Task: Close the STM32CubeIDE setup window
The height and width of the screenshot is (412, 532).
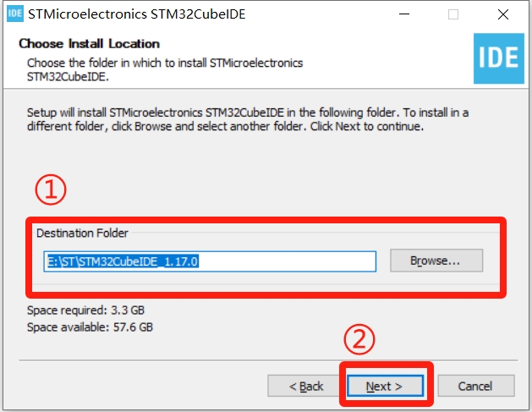Action: point(503,14)
